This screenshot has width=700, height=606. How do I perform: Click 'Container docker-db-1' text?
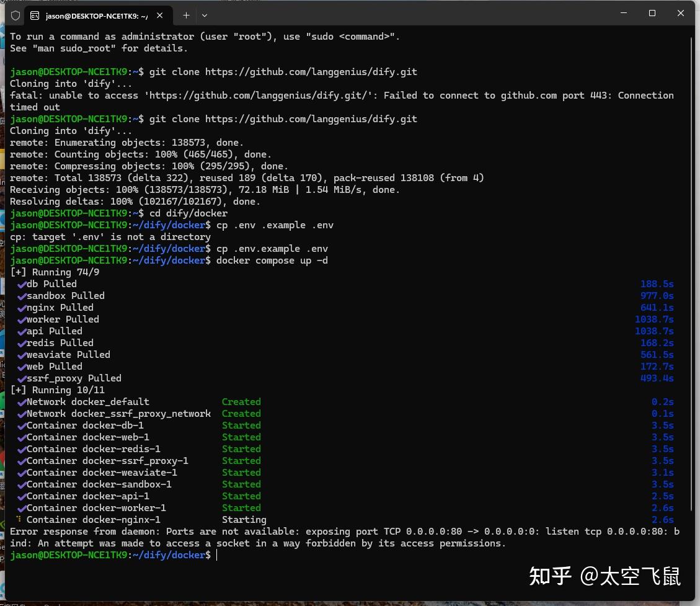click(x=86, y=425)
